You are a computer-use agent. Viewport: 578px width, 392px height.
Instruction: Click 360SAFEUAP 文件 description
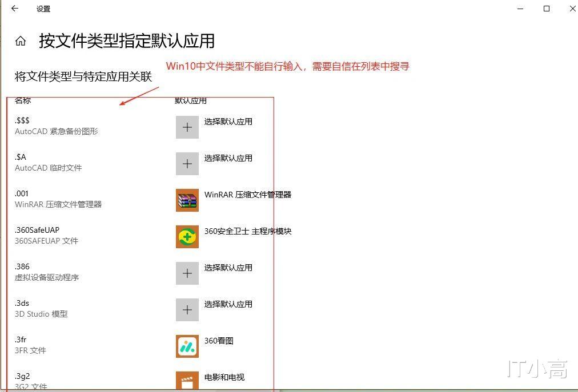tap(46, 241)
